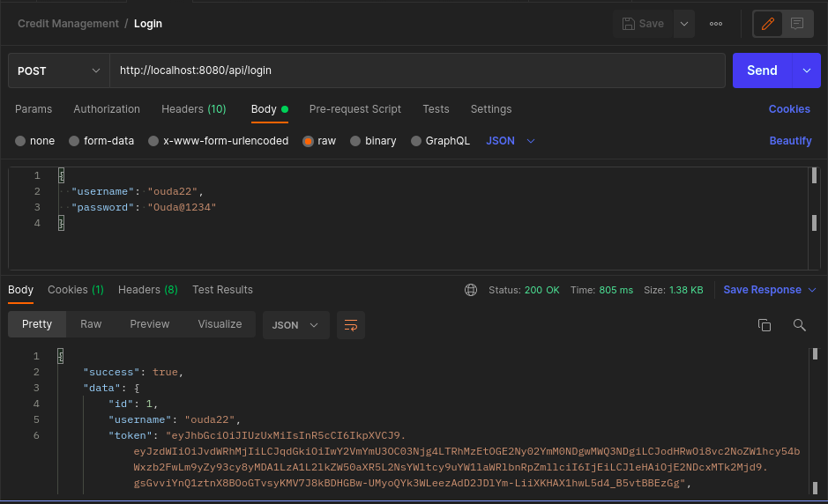Viewport: 828px width, 504px height.
Task: Click the "username" key in request body
Action: point(103,191)
